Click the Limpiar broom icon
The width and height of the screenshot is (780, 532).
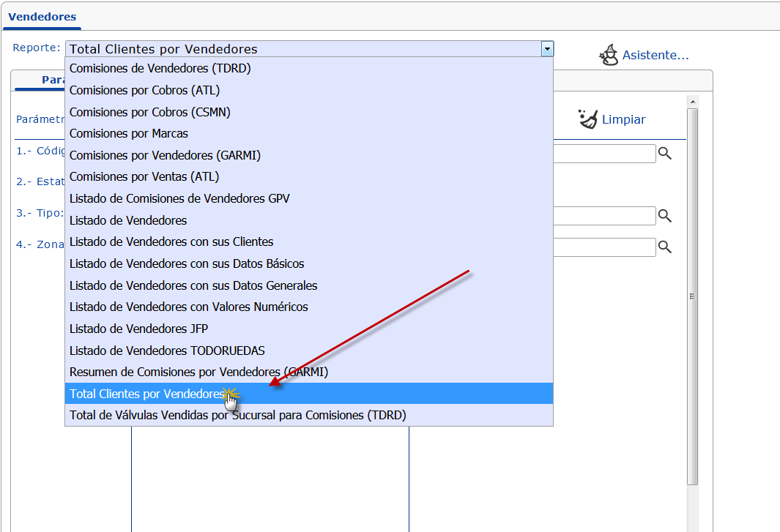click(x=588, y=119)
